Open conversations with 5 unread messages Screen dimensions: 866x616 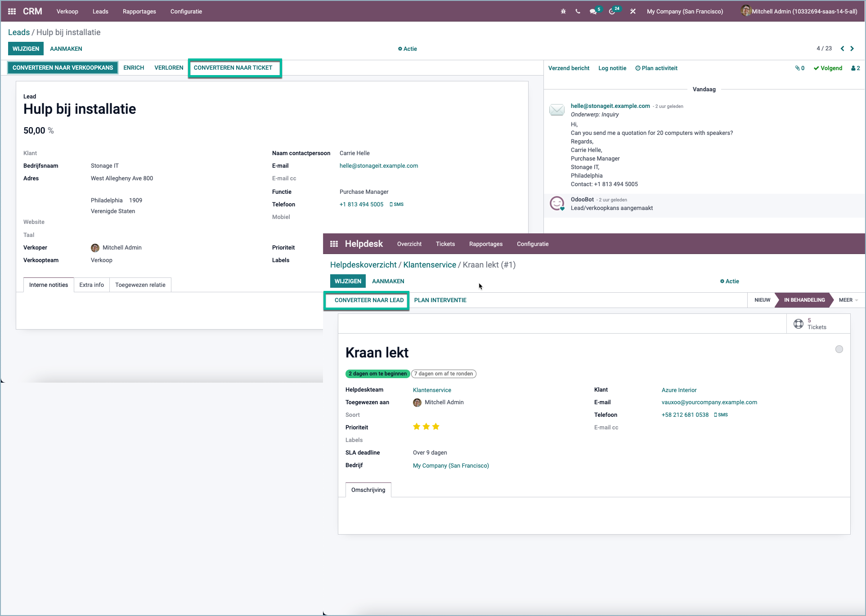[593, 11]
